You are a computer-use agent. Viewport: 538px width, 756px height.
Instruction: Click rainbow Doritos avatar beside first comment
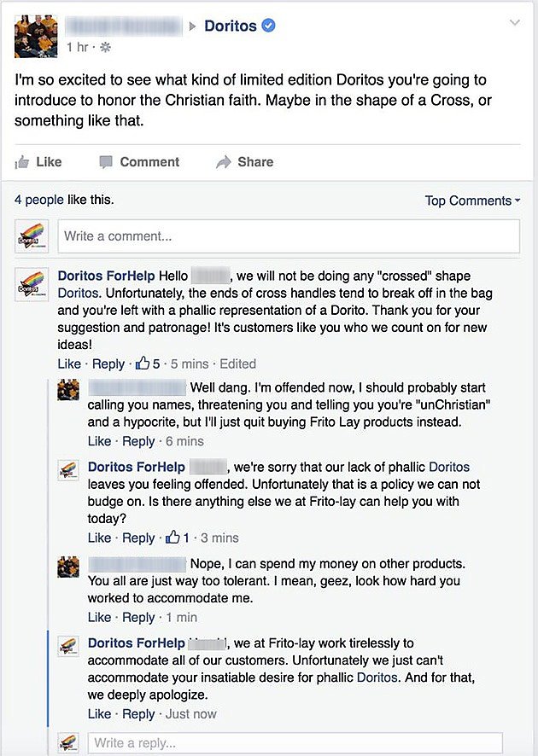32,284
